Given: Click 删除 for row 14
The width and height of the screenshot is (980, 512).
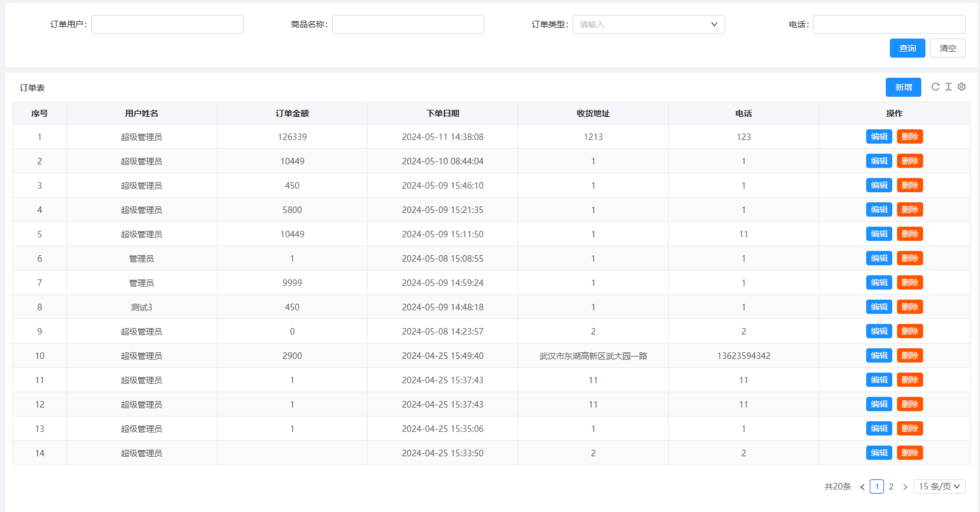Looking at the screenshot, I should click(x=910, y=453).
